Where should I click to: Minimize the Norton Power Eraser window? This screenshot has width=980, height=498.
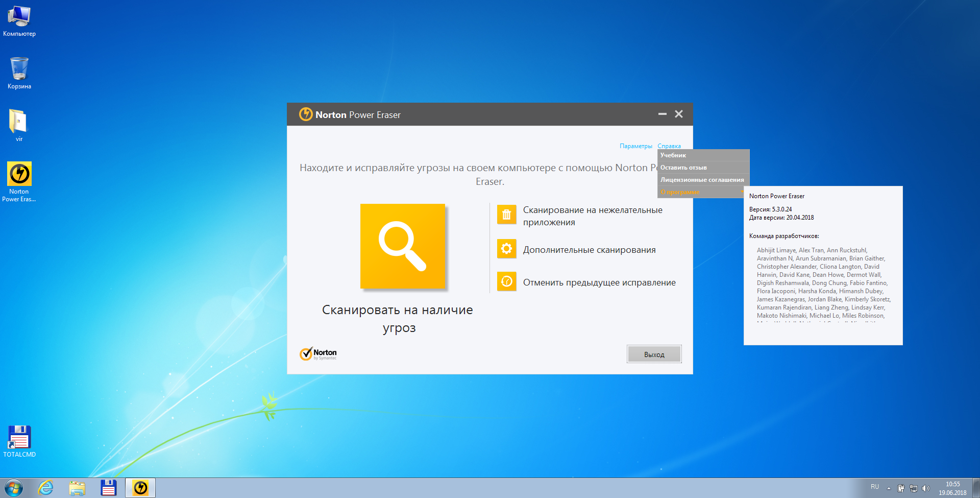tap(663, 114)
